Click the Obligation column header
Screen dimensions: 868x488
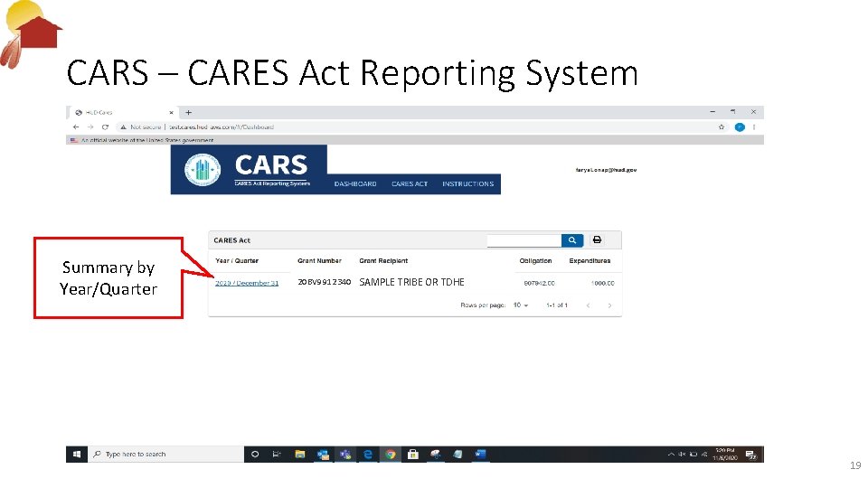pos(535,260)
